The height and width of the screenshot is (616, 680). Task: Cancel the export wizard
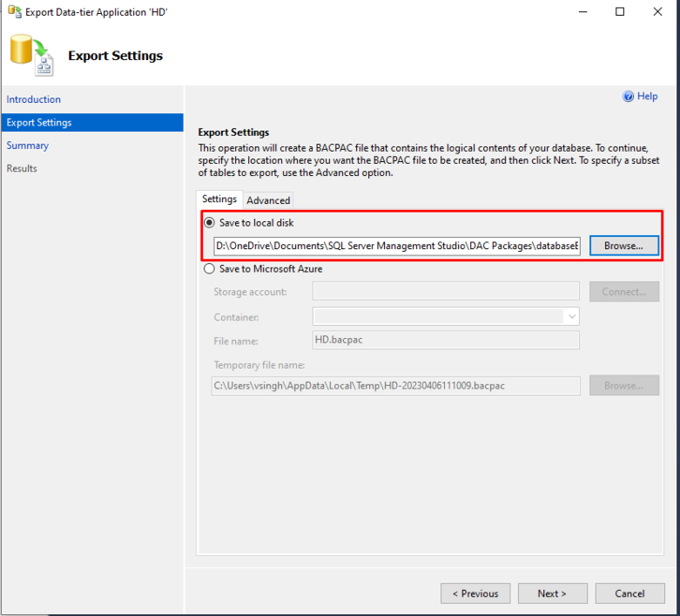pos(629,594)
